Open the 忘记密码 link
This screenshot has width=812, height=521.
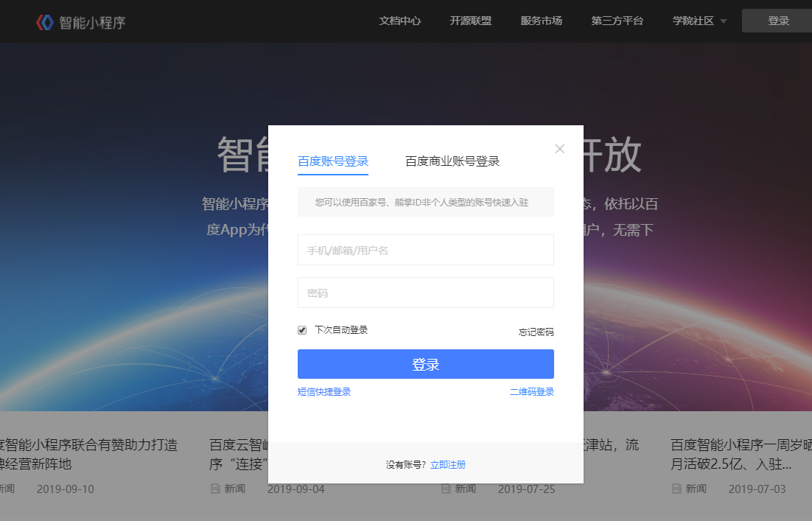(x=536, y=332)
